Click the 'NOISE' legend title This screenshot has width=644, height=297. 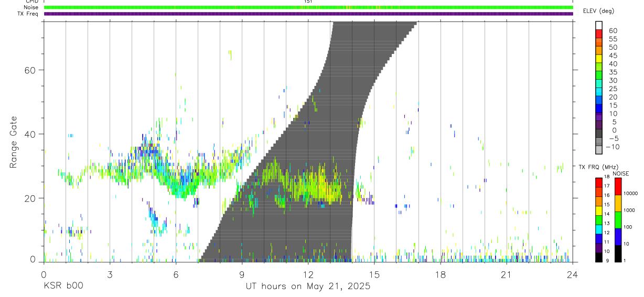tap(621, 173)
